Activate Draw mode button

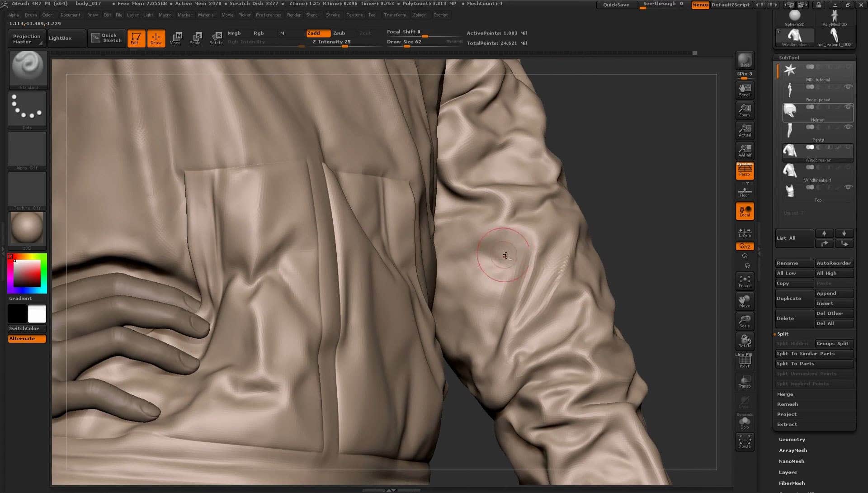tap(156, 38)
